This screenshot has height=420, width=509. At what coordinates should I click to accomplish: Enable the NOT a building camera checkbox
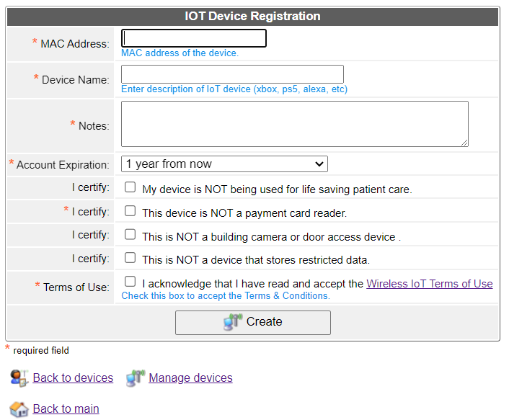point(130,235)
